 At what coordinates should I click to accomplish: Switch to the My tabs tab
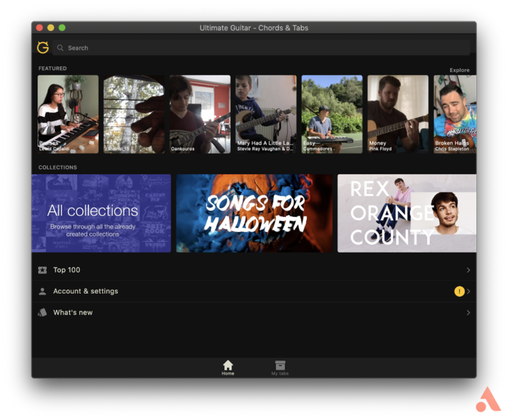click(x=280, y=368)
